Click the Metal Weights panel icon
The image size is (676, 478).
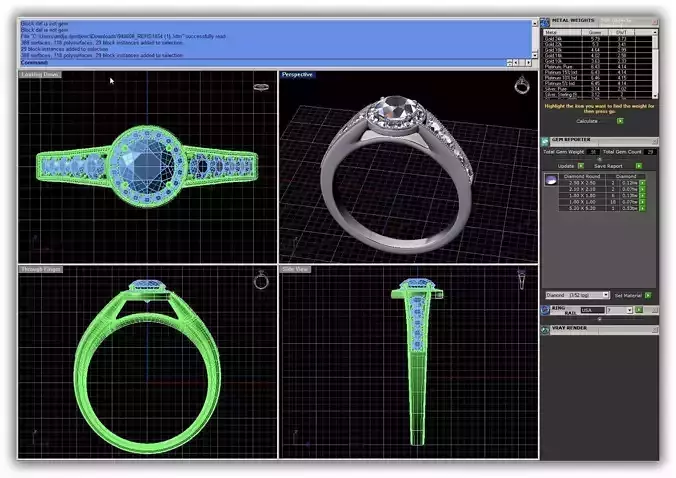(x=545, y=22)
